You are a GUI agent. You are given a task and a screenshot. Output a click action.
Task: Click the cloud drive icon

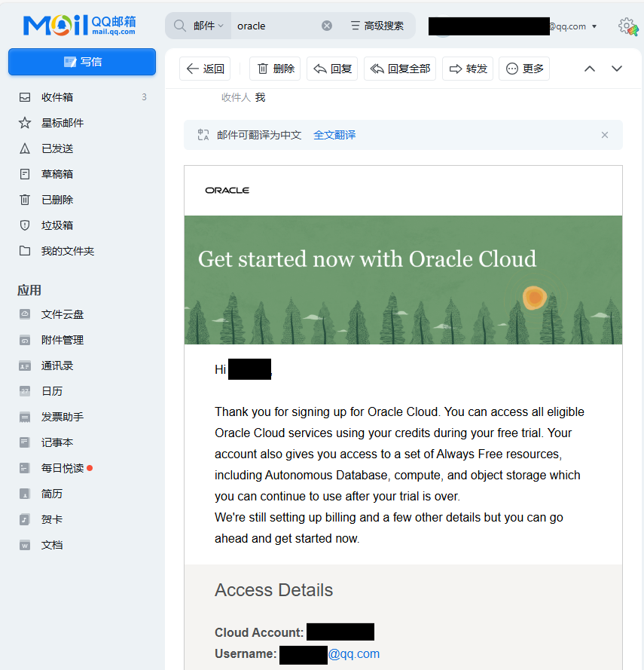(x=25, y=314)
